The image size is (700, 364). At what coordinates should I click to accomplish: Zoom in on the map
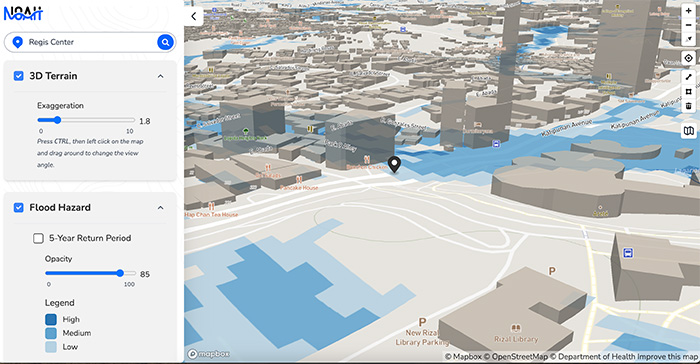pos(688,11)
